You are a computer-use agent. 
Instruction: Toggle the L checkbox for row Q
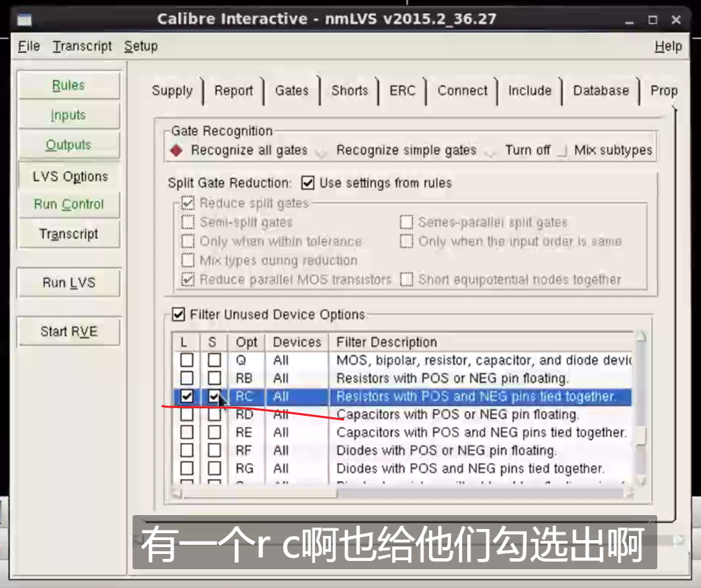point(187,360)
